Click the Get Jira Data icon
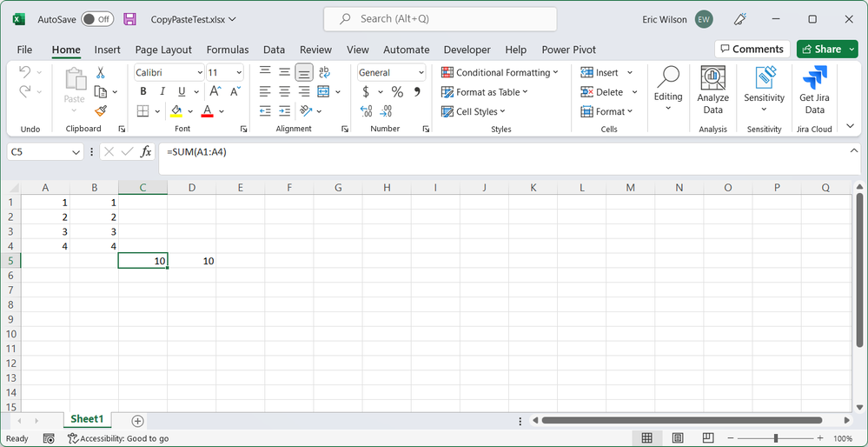Viewport: 868px width, 447px height. click(814, 90)
